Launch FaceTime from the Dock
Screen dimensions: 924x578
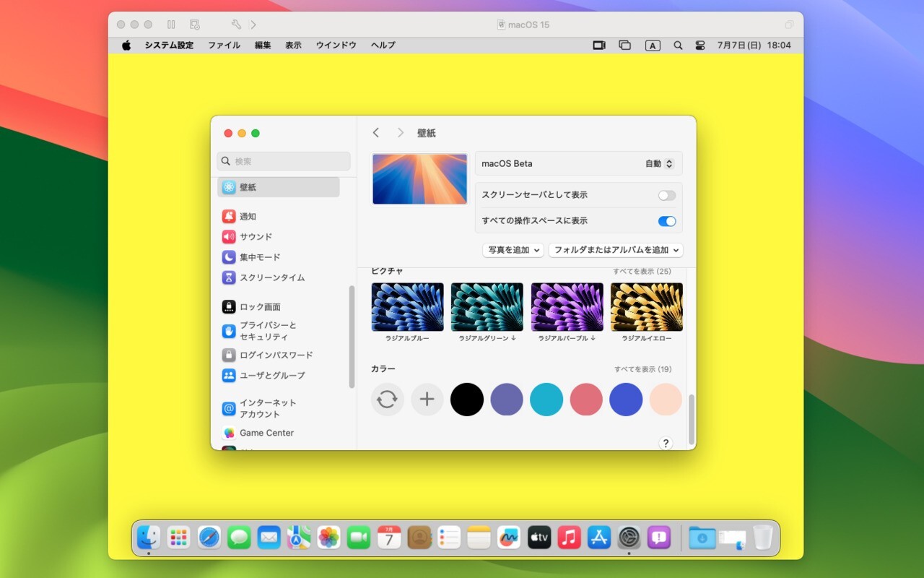tap(359, 537)
